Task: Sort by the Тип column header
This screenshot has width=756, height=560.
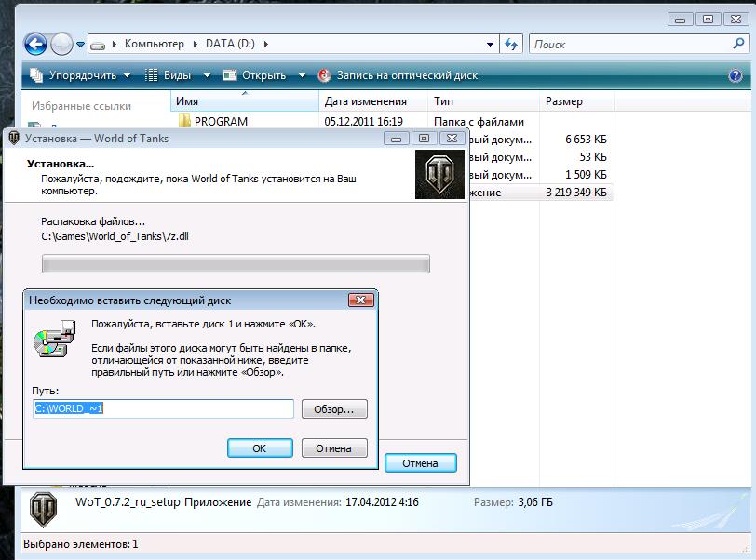Action: pyautogui.click(x=483, y=101)
